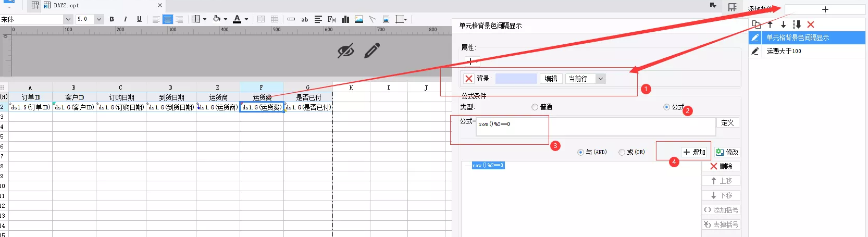Insert a chart using the bar chart icon
This screenshot has width=868, height=237.
(x=345, y=19)
